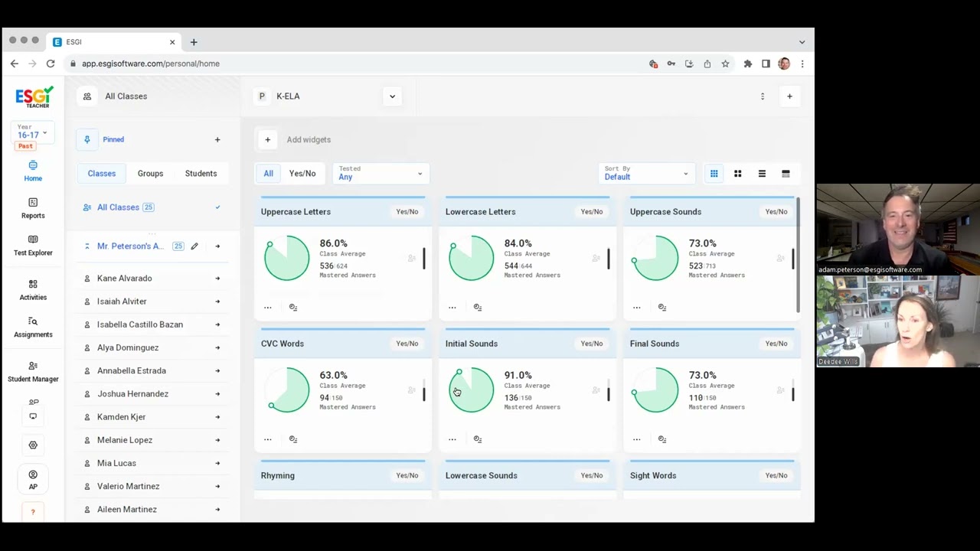This screenshot has width=980, height=551.
Task: Open Assignments in the sidebar
Action: (33, 327)
